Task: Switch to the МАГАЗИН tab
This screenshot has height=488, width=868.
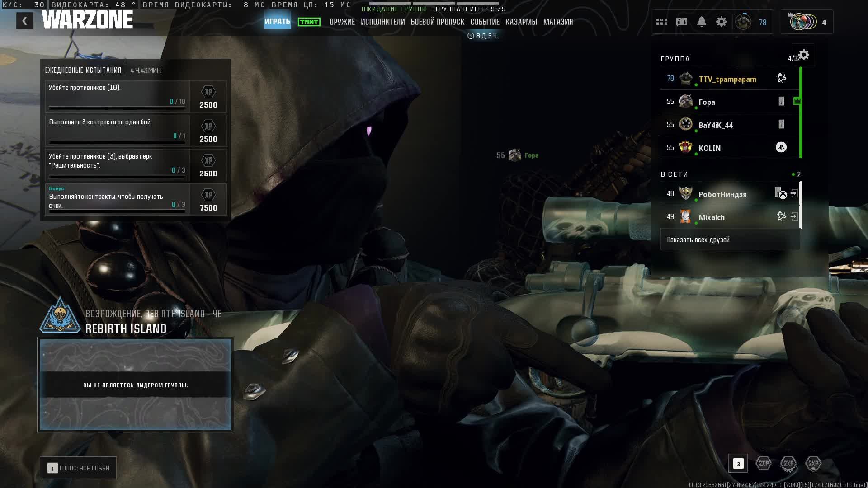Action: [x=558, y=22]
